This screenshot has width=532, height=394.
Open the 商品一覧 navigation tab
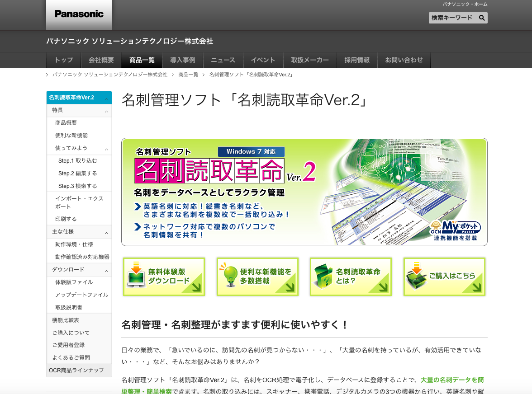pyautogui.click(x=142, y=60)
